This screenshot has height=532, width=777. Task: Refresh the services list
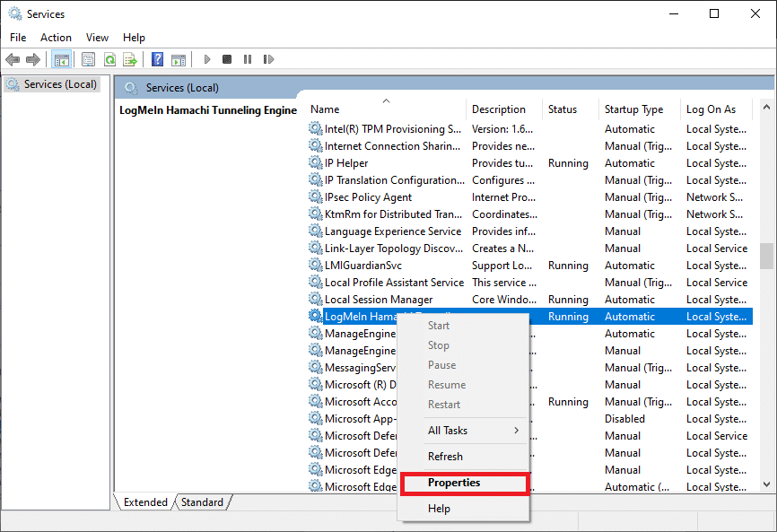tap(109, 59)
